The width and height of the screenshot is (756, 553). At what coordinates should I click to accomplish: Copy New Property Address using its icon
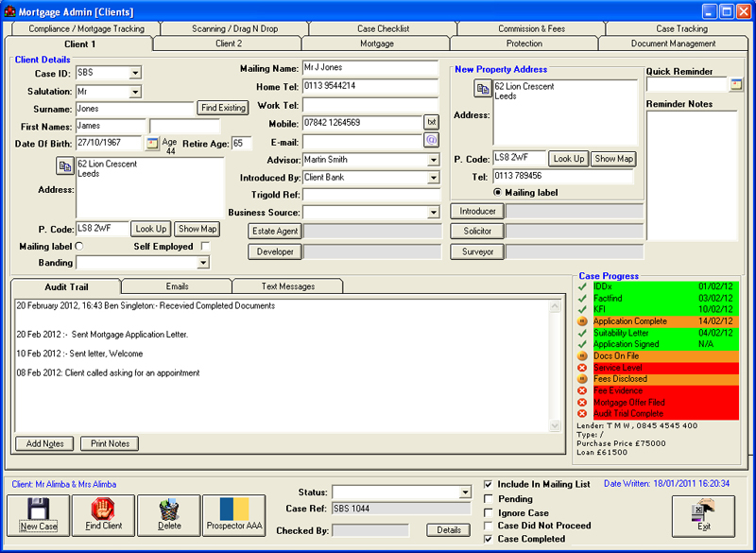coord(482,88)
